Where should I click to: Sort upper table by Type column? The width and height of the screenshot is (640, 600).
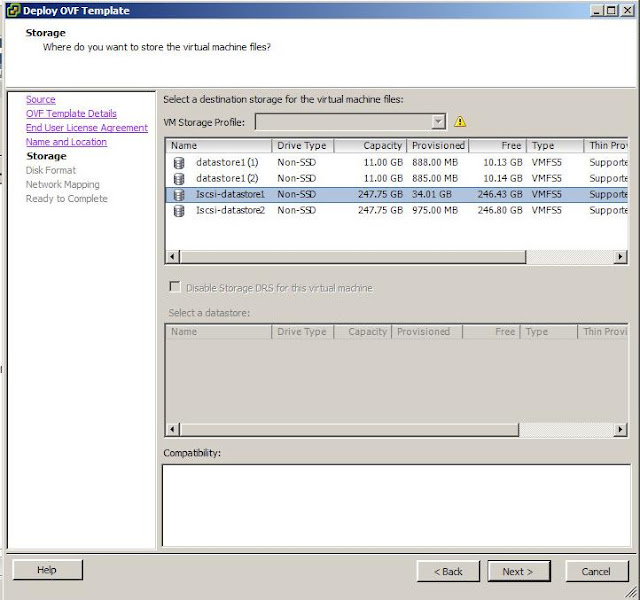[556, 146]
